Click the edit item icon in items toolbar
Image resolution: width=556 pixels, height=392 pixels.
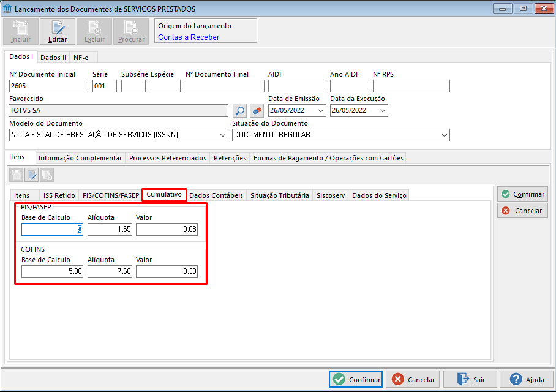[x=32, y=175]
